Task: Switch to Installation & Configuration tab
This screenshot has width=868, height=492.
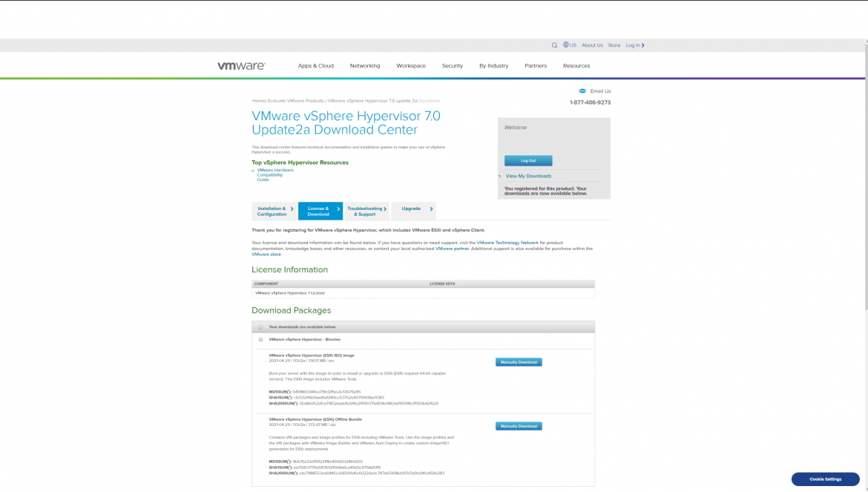Action: point(274,211)
